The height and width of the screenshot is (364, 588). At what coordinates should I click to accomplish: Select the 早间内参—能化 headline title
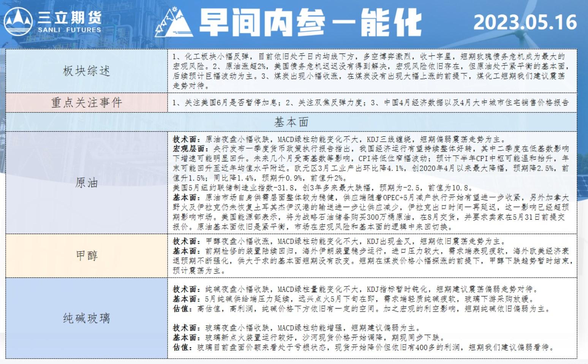(x=310, y=23)
